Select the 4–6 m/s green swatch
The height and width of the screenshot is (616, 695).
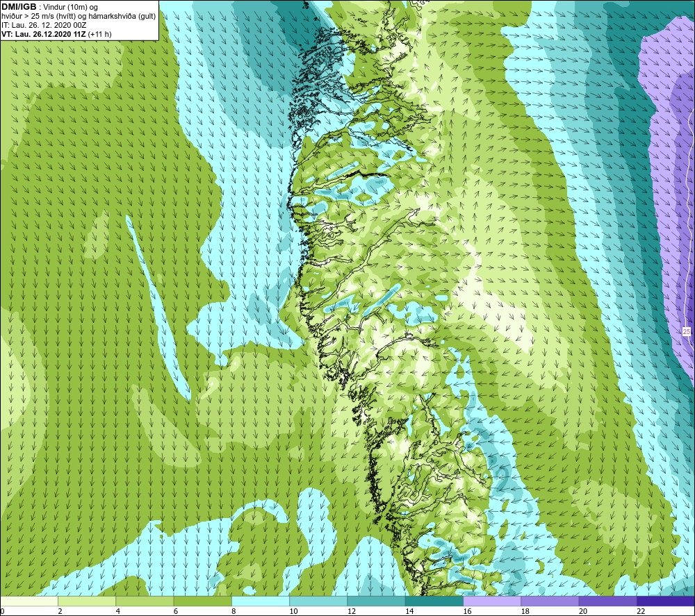[x=145, y=601]
